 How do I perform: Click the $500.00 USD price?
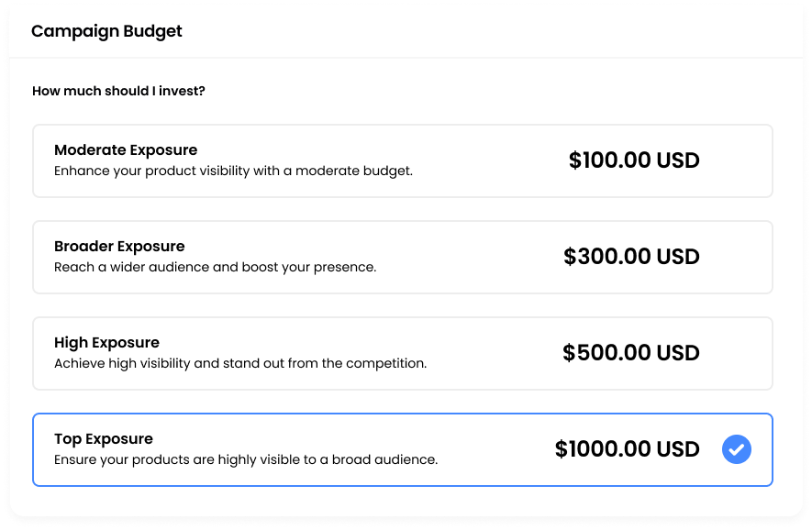point(630,353)
